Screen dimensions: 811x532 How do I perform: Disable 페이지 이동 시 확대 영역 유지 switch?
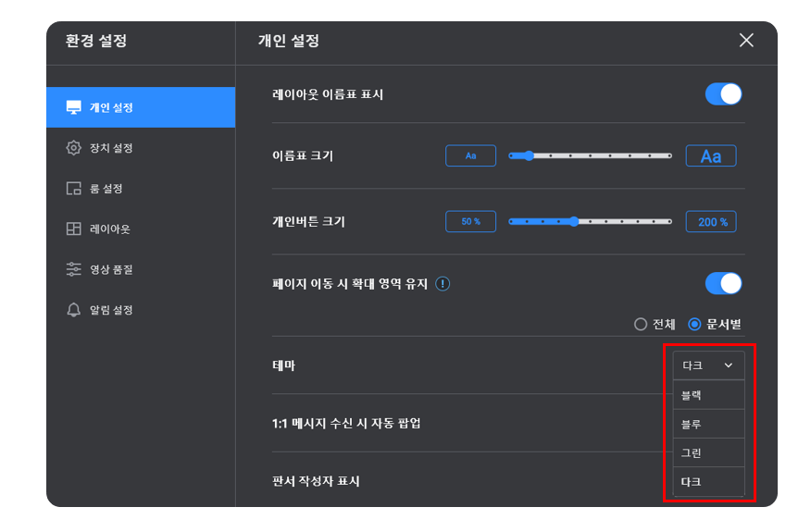[x=723, y=283]
